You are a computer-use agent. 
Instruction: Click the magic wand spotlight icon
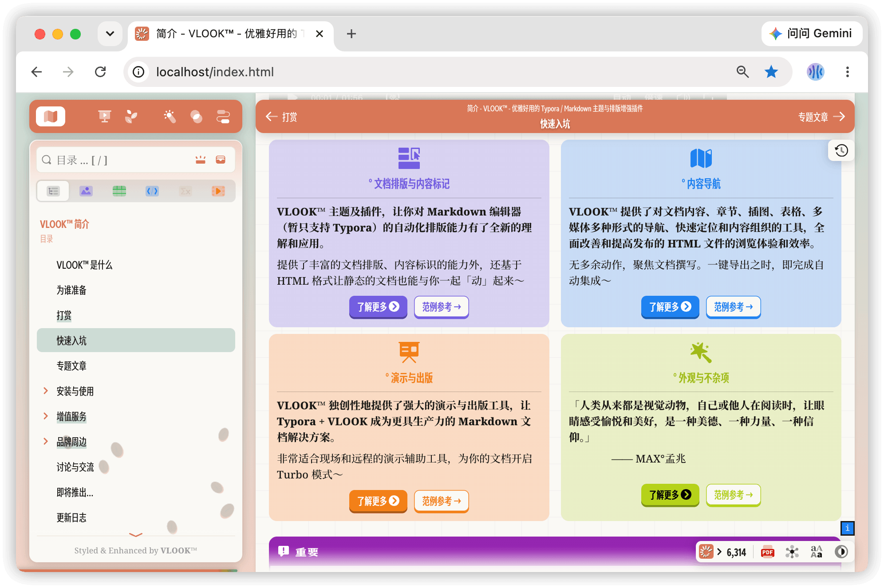170,117
